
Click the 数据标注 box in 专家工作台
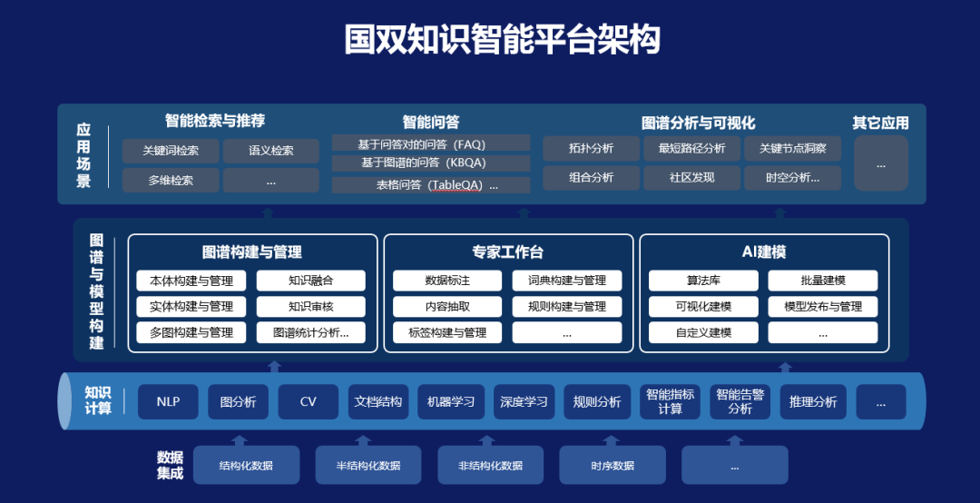[x=447, y=281]
